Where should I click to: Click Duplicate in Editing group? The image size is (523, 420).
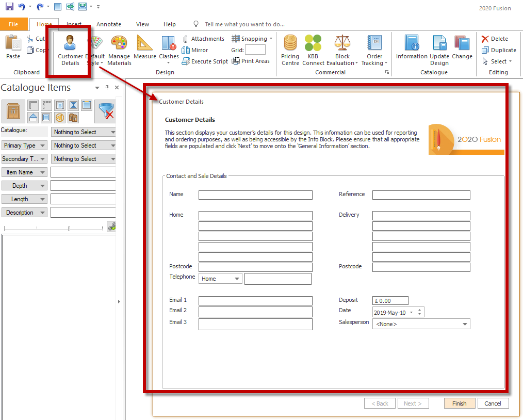point(499,50)
